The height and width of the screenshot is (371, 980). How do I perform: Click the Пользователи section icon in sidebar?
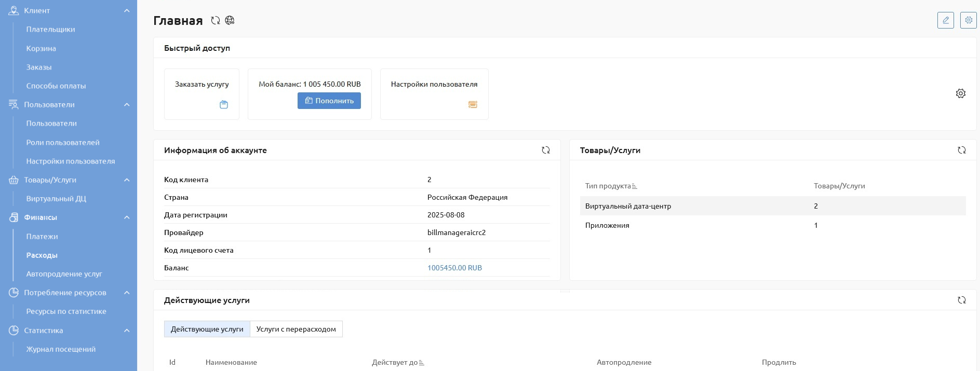[x=14, y=104]
